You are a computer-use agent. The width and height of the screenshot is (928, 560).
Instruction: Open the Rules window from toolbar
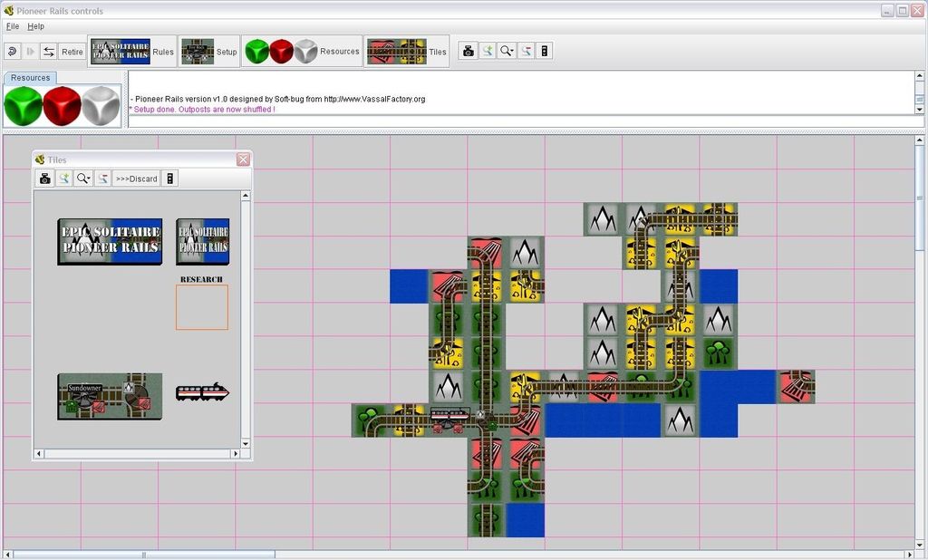[x=132, y=52]
